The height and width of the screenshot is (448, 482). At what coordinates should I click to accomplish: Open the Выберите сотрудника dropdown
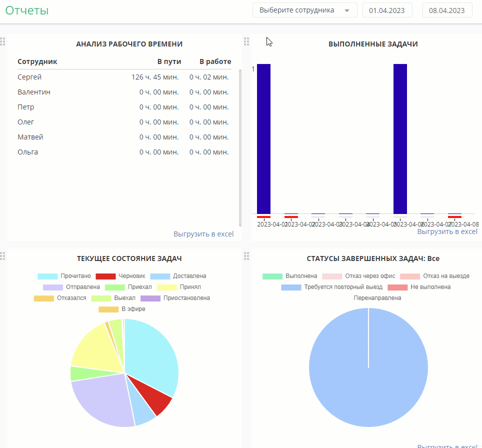[304, 10]
